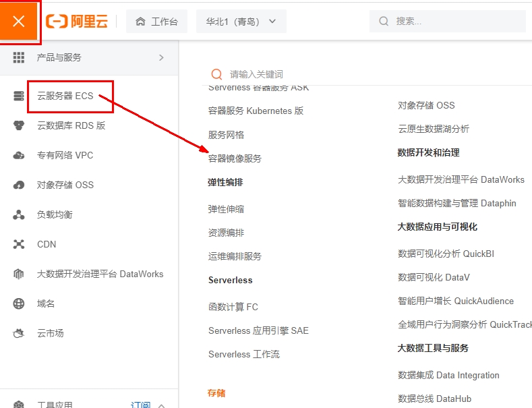
Task: Open 容器服务 Kubernetes 版
Action: tap(256, 111)
